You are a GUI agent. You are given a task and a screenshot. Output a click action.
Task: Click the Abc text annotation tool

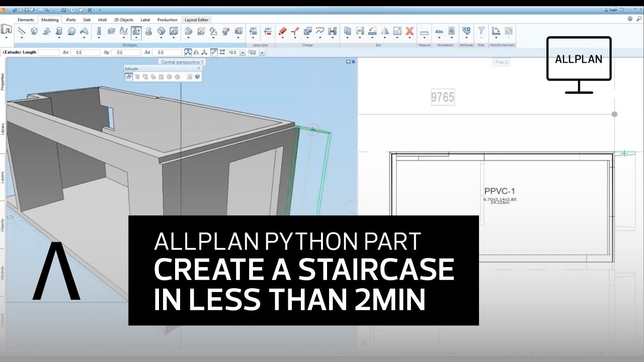[x=439, y=31]
